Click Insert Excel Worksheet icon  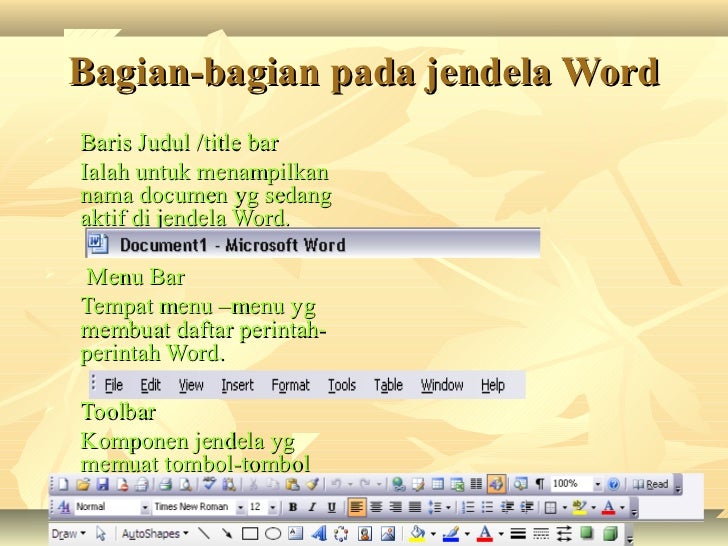tap(457, 485)
